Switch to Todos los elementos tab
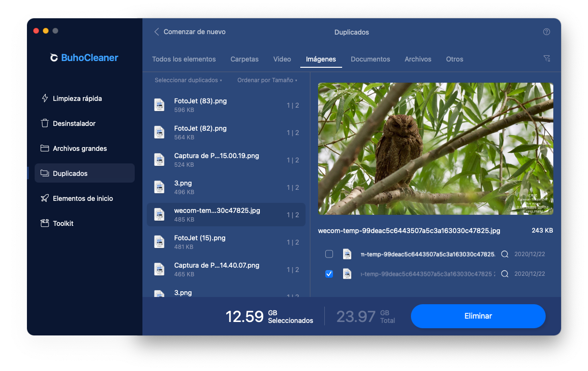This screenshot has width=588, height=371. (184, 59)
